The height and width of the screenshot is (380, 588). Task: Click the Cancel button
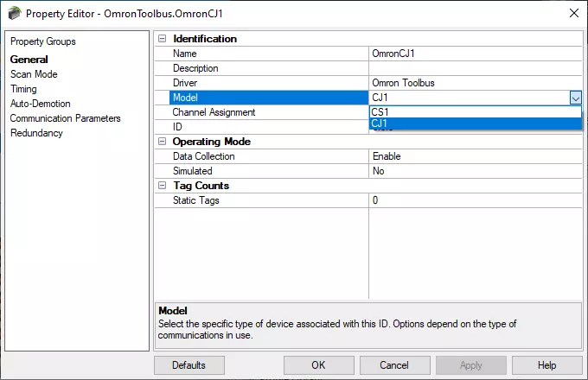pyautogui.click(x=395, y=365)
